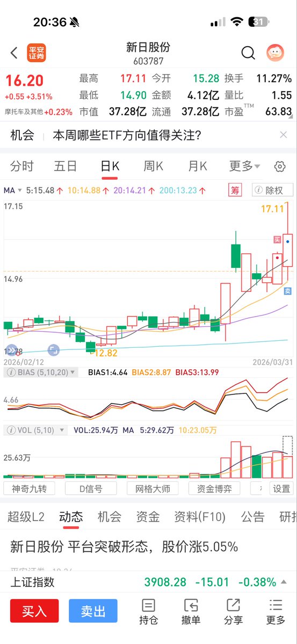Open the 超级L2 tab
Screen dimensions: 297x644
pos(26,517)
